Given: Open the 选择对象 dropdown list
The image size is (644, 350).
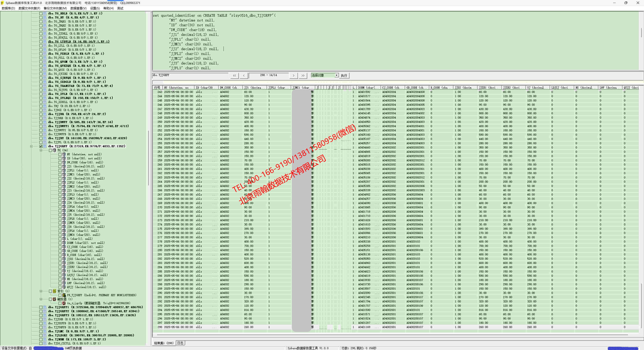Looking at the screenshot, I should coord(336,75).
